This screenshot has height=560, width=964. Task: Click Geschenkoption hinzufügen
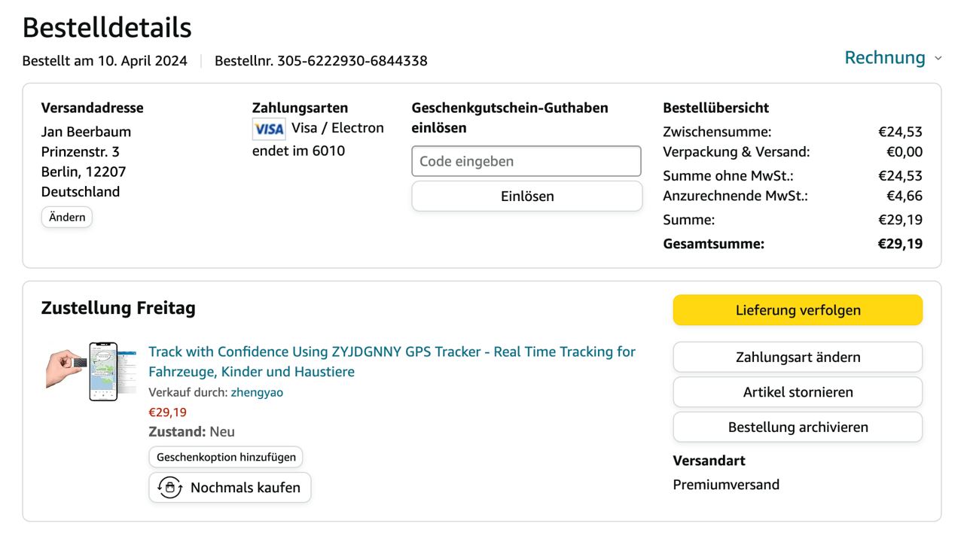[x=226, y=457]
